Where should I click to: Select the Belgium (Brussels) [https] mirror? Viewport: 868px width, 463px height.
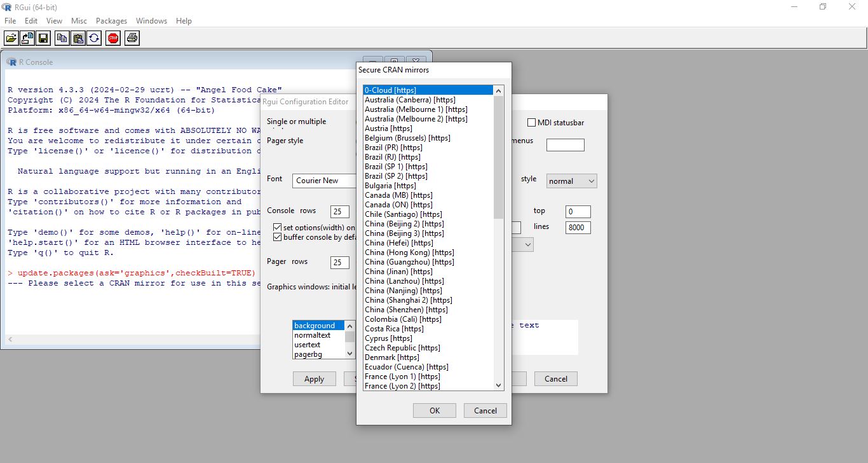(428, 138)
